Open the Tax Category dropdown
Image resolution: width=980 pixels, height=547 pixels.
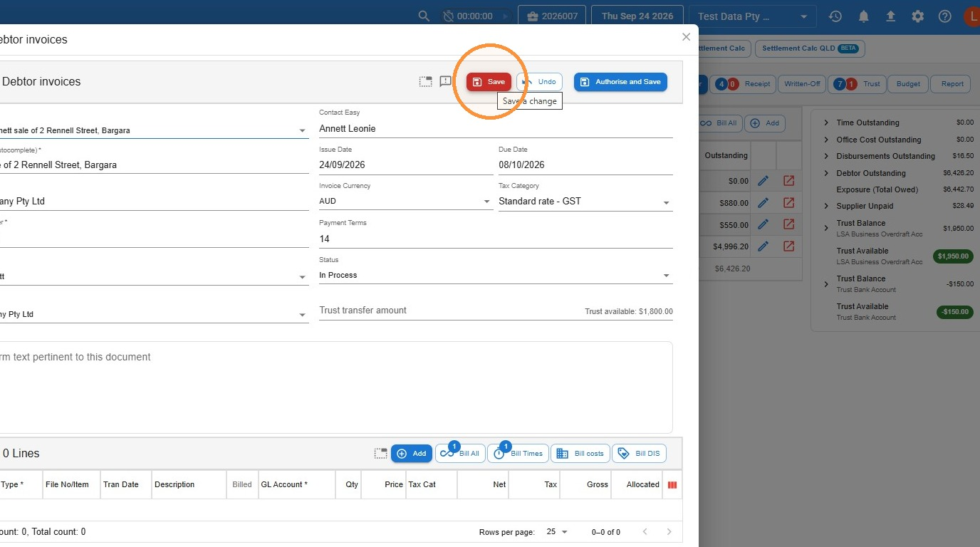point(585,202)
